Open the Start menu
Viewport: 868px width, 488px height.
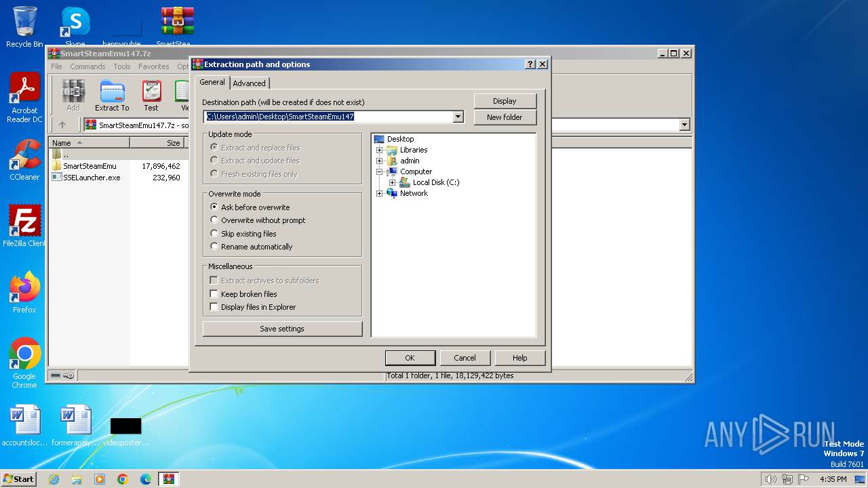[19, 479]
